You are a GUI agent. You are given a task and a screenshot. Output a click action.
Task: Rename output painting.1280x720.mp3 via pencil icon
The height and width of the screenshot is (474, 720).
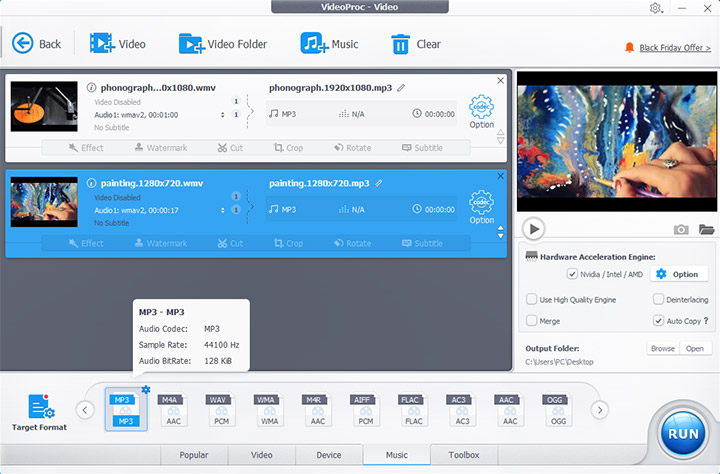[x=378, y=183]
